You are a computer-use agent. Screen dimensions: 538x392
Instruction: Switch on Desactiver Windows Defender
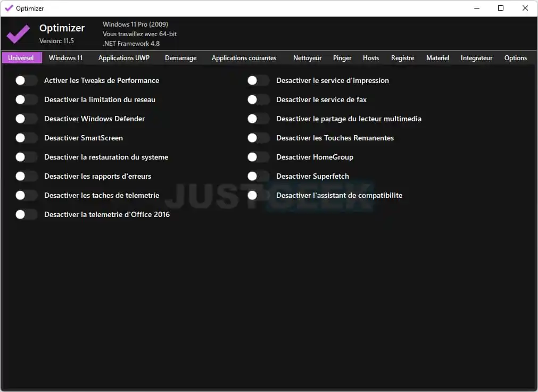(x=26, y=119)
